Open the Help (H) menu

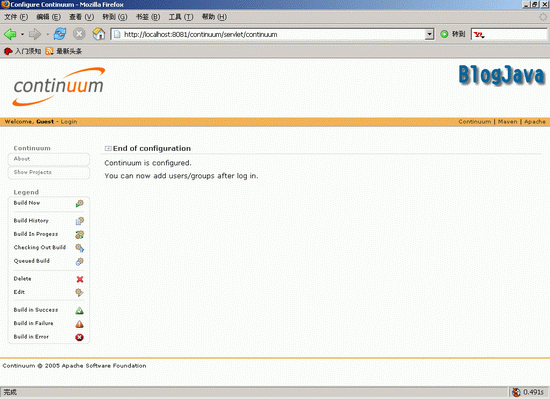[214, 17]
